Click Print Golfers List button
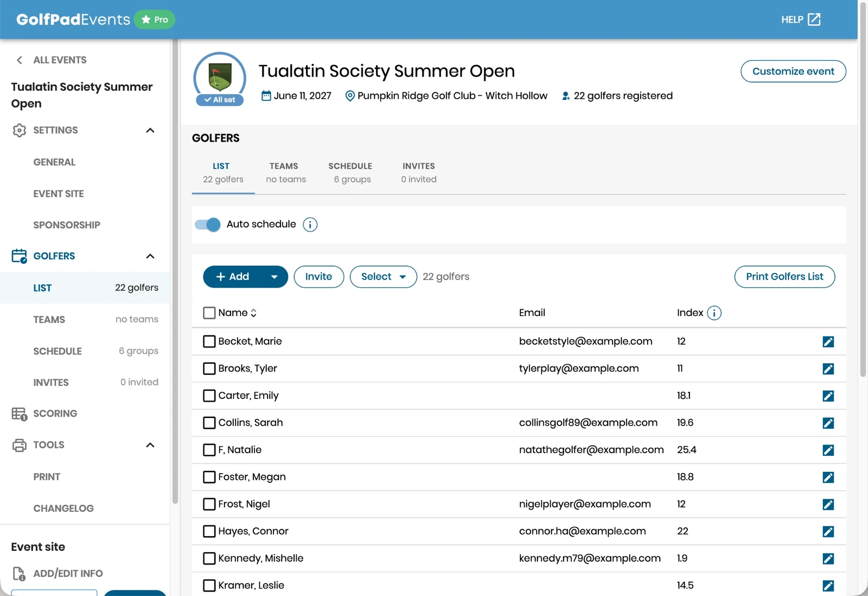 [x=784, y=277]
